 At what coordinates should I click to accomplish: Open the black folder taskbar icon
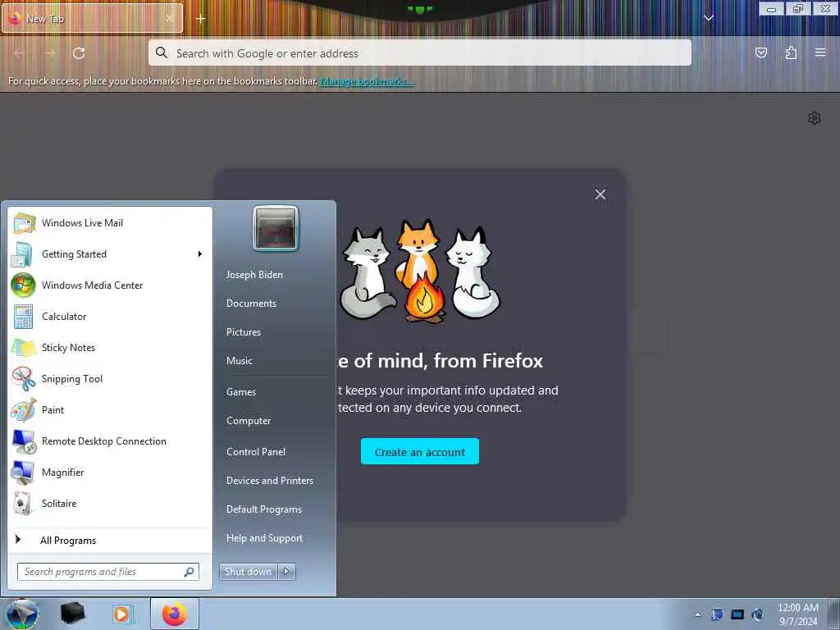click(x=72, y=614)
